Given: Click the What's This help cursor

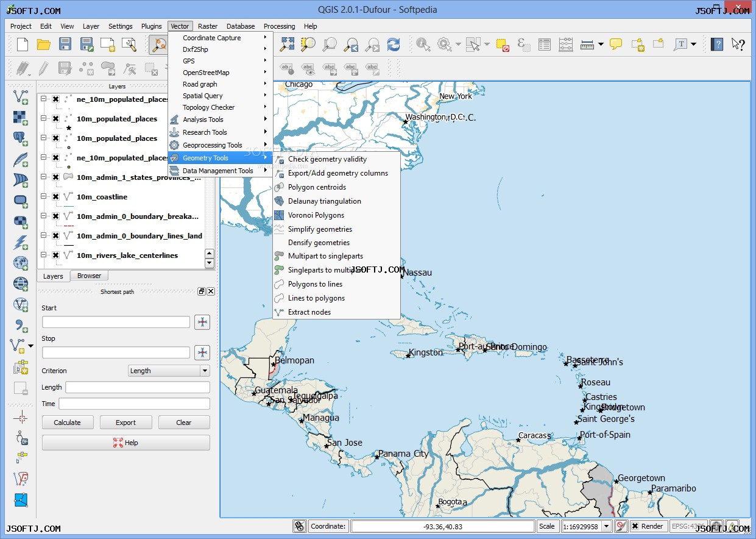Looking at the screenshot, I should click(x=738, y=44).
